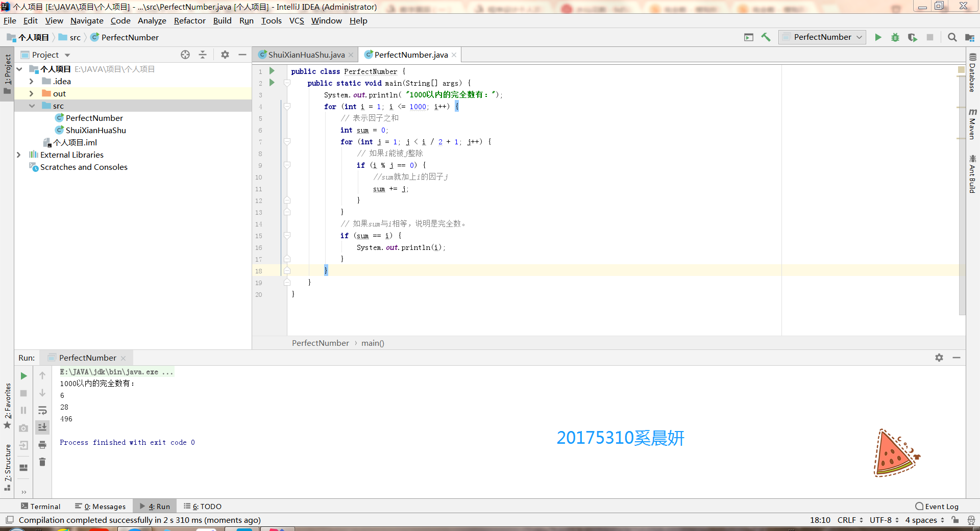Open Project panel gear settings
Screen dimensions: 980x531
pos(225,55)
